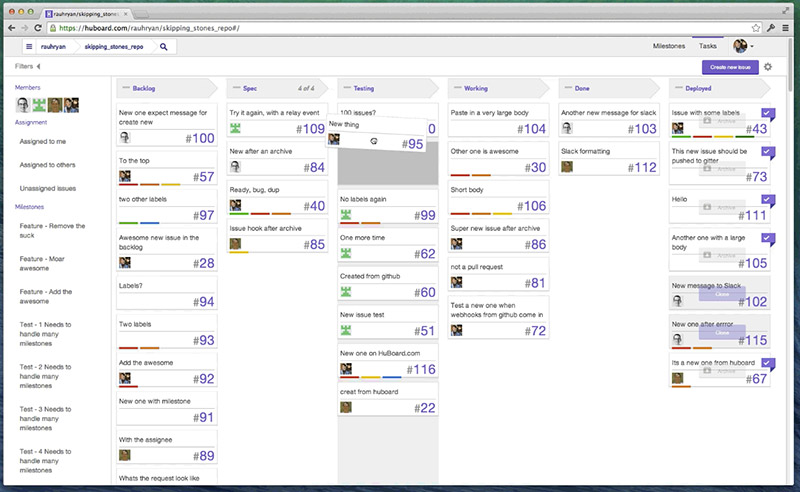Click Close on New message to Slack card
Image resolution: width=800 pixels, height=492 pixels.
[x=722, y=294]
